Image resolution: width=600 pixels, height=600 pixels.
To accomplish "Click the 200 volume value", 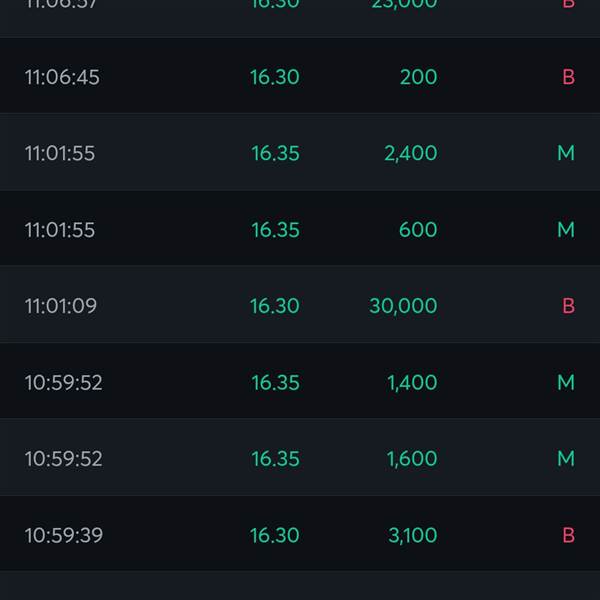I will (419, 77).
